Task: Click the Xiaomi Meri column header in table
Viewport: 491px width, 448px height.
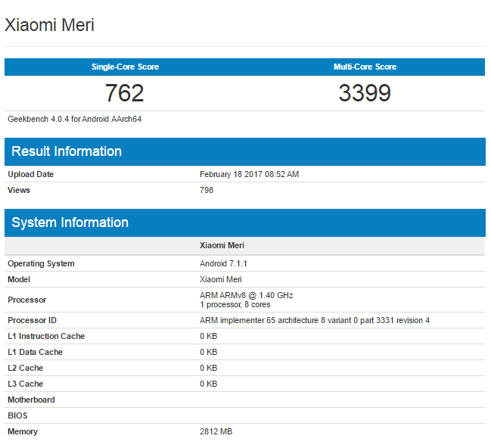Action: tap(222, 245)
